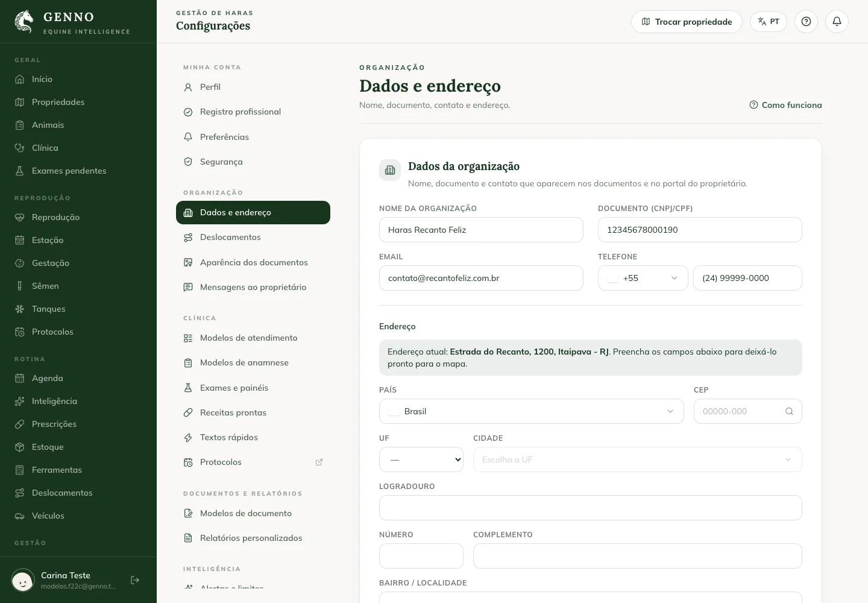Open the PT language selector
The height and width of the screenshot is (603, 868).
click(x=768, y=22)
